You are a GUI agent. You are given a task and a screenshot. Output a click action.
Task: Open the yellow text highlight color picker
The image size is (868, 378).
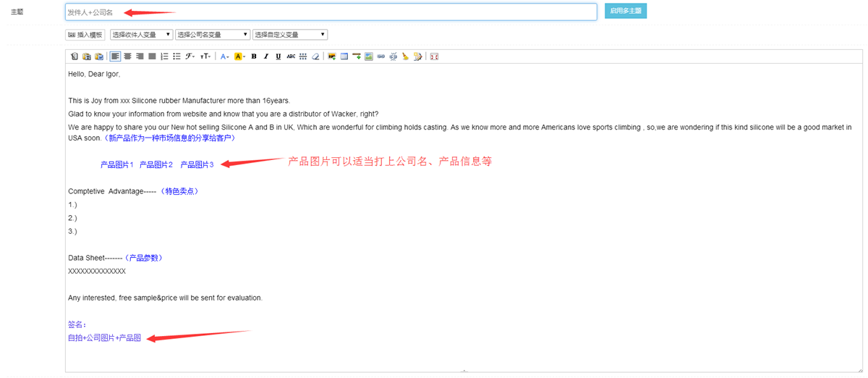point(239,56)
